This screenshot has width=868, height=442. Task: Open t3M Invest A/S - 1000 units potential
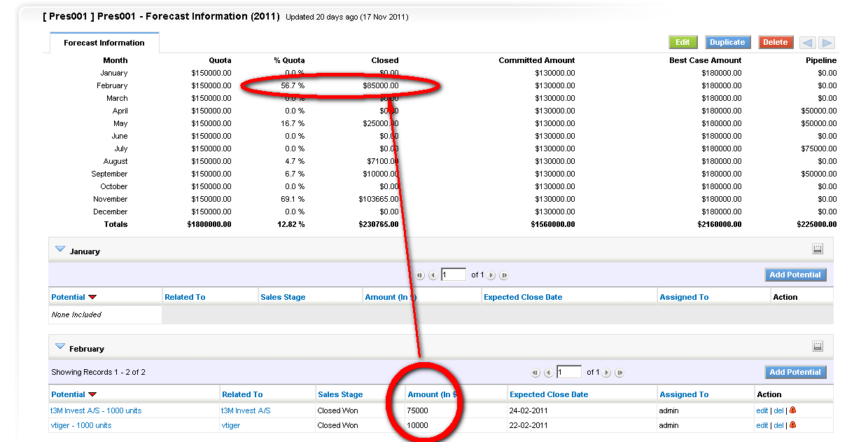pos(96,410)
